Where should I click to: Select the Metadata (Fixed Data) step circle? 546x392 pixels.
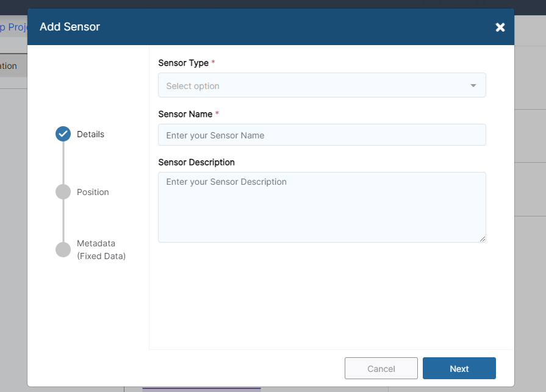(x=62, y=249)
